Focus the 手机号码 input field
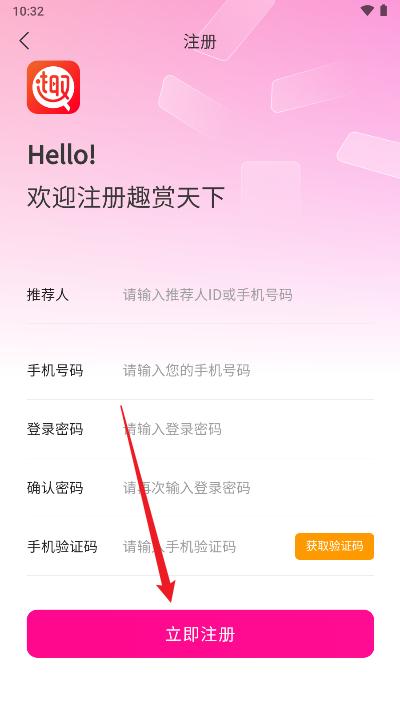Image resolution: width=400 pixels, height=712 pixels. click(247, 371)
